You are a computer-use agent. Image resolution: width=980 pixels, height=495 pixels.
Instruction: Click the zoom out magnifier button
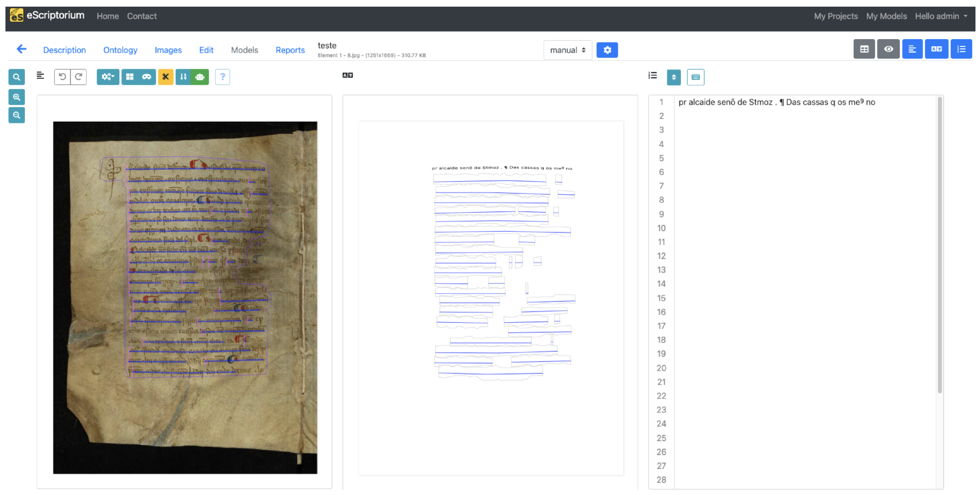[16, 115]
